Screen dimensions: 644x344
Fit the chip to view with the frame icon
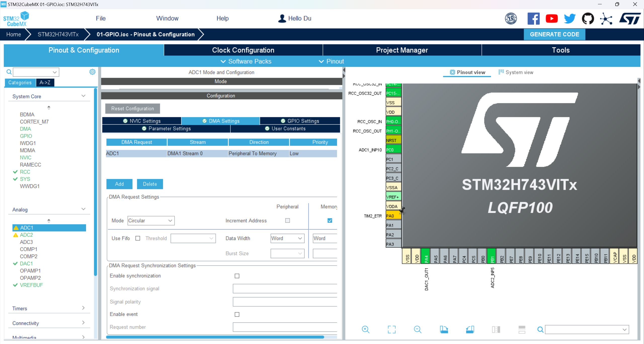pyautogui.click(x=391, y=329)
